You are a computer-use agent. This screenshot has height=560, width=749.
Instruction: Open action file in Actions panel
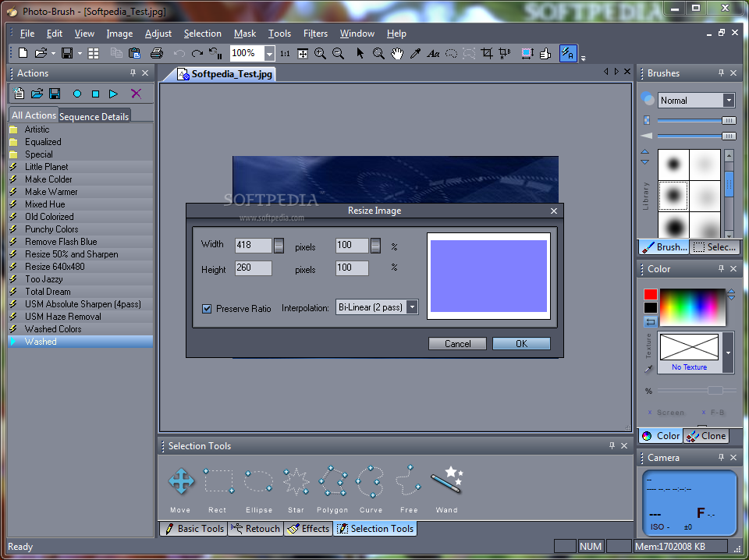click(x=37, y=94)
